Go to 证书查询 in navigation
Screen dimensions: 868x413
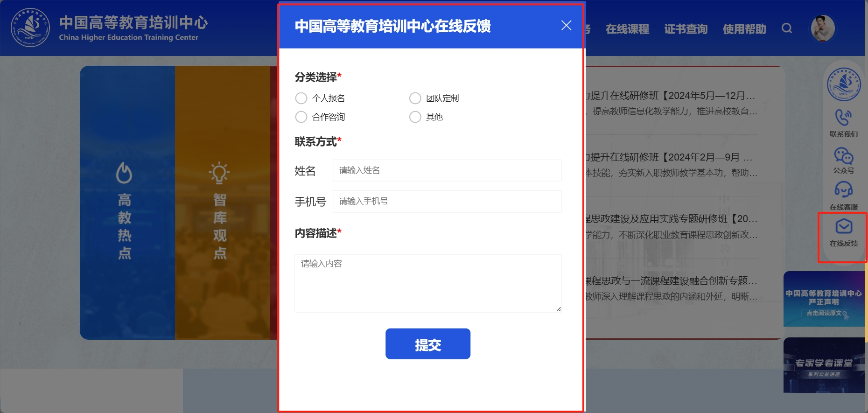pos(686,29)
